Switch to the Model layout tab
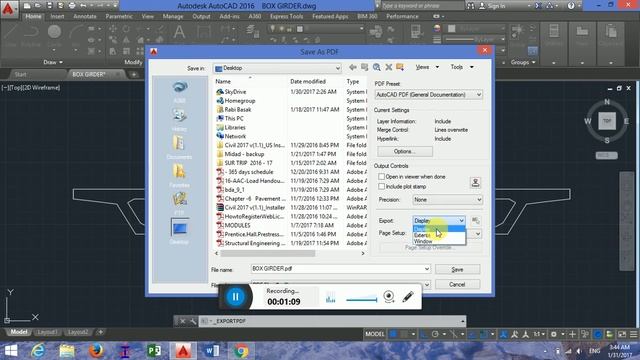The width and height of the screenshot is (640, 360). pos(18,332)
